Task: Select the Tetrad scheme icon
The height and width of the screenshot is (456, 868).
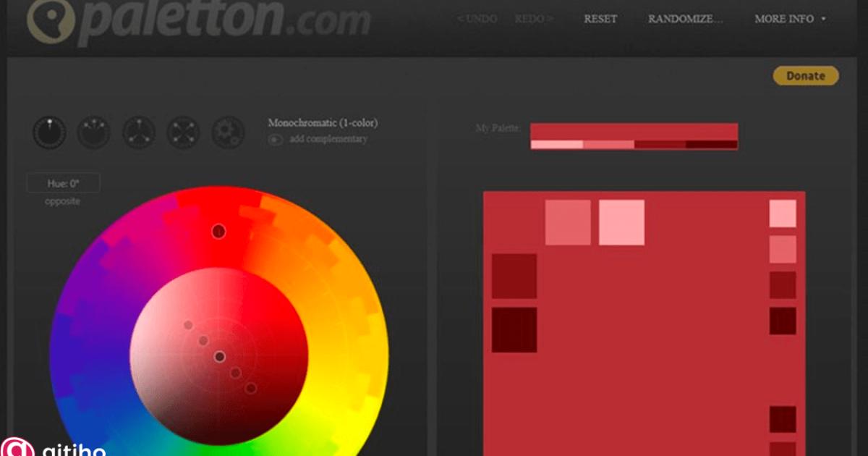Action: point(183,133)
